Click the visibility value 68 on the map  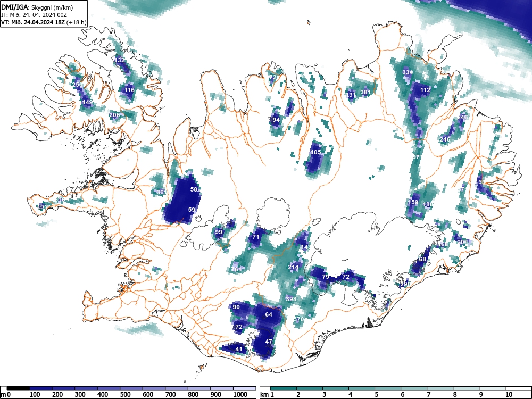(x=422, y=259)
